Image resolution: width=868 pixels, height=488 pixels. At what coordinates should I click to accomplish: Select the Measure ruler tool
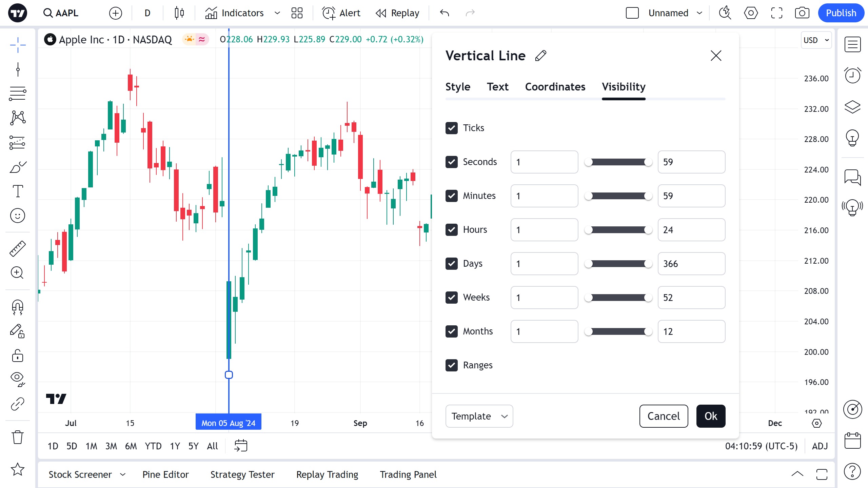pyautogui.click(x=18, y=248)
